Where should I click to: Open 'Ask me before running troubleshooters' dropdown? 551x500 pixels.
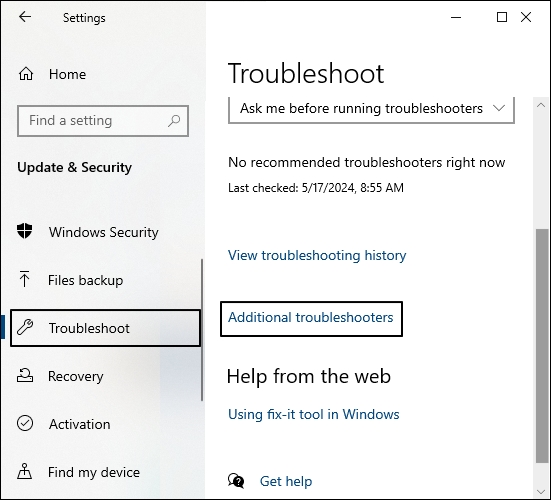371,110
